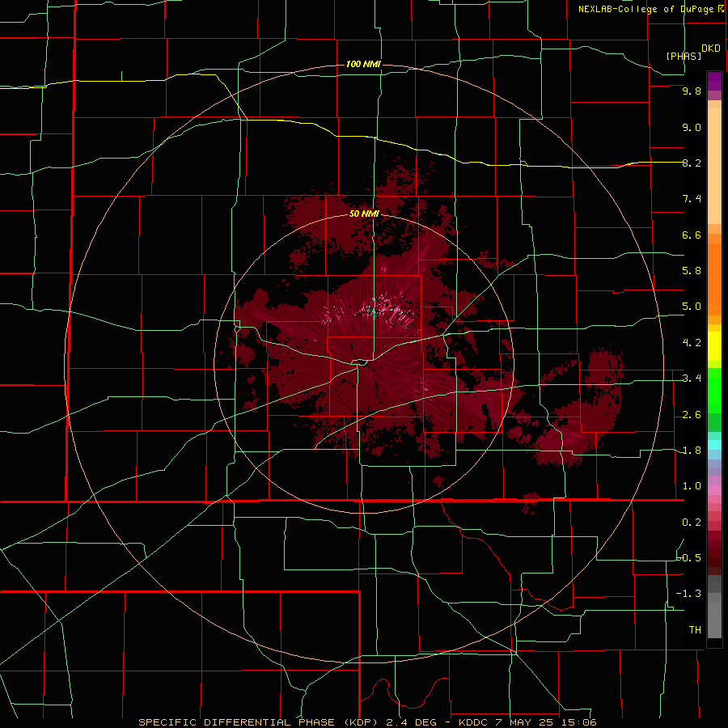This screenshot has width=728, height=728.
Task: Click the TH threshold label
Action: pyautogui.click(x=695, y=630)
